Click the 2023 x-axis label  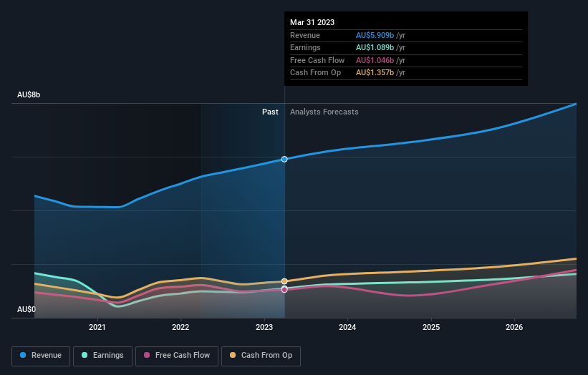click(264, 327)
